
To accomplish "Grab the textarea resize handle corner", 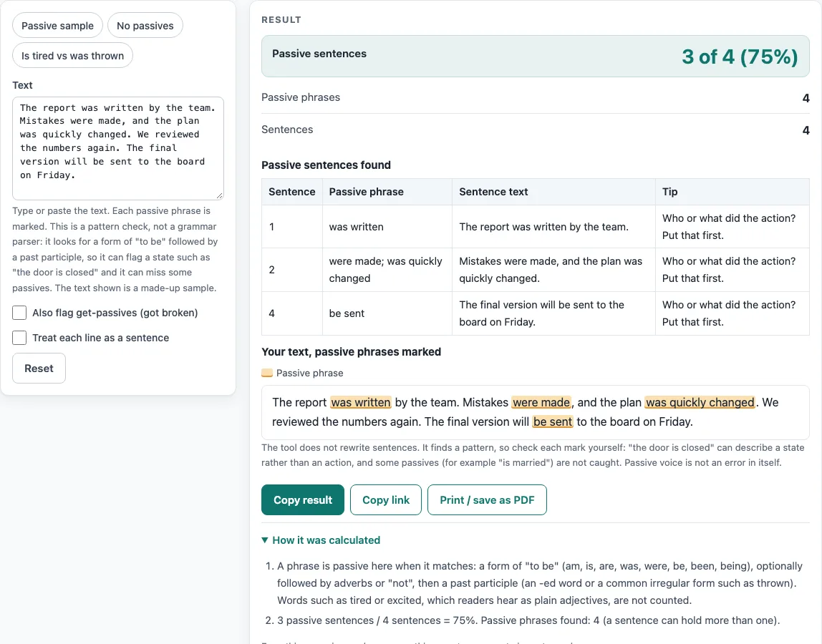I will coord(220,196).
